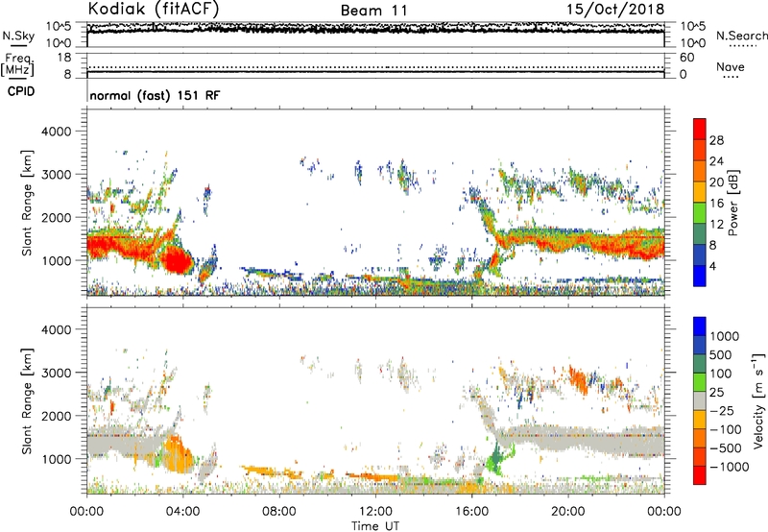Screen dimensions: 768x532
Task: Click the 'Power [dB]' color bar label
Action: click(732, 203)
